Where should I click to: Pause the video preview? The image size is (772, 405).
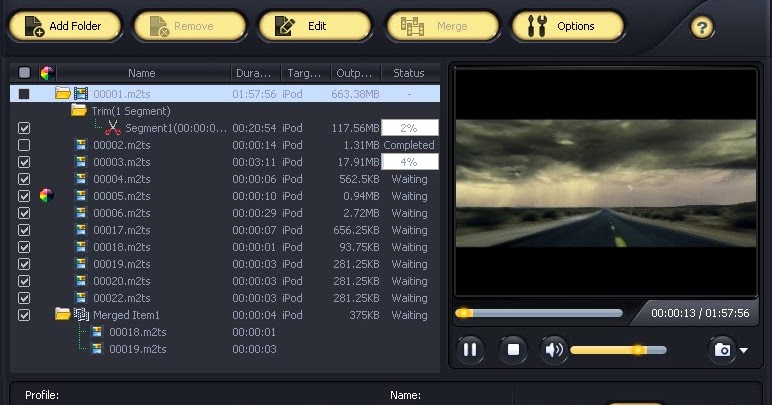click(470, 350)
